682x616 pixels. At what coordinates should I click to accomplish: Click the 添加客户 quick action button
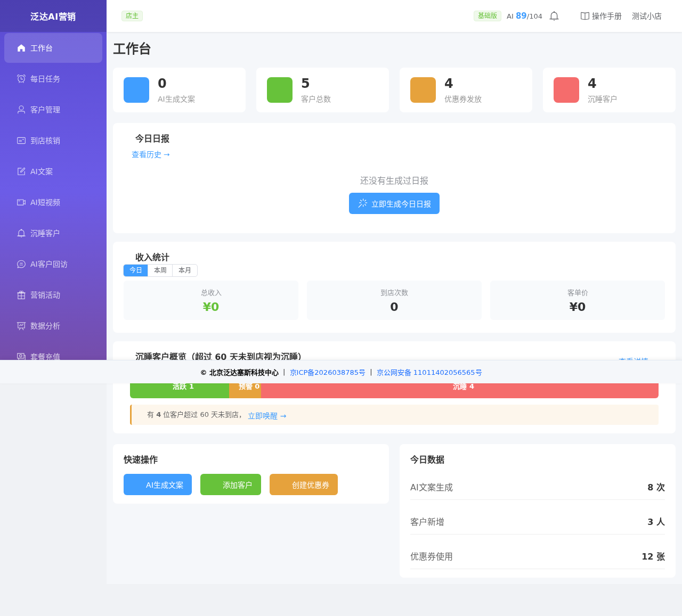click(231, 484)
